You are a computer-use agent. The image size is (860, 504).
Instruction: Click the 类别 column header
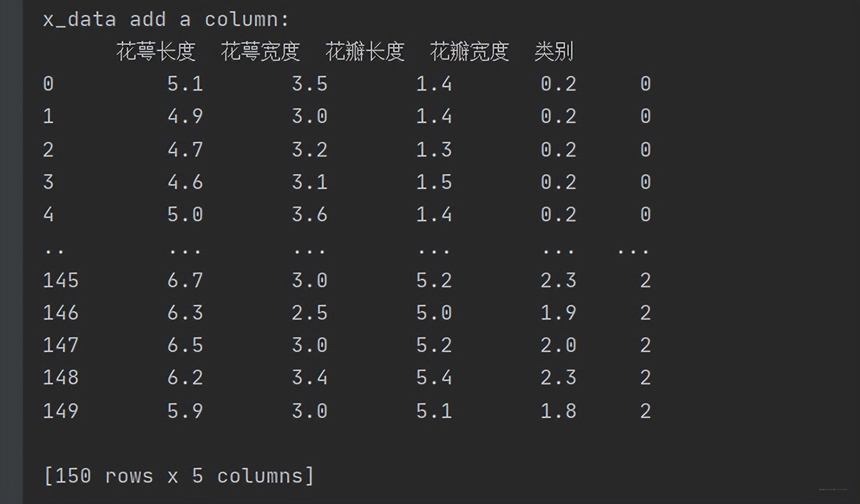pyautogui.click(x=554, y=52)
